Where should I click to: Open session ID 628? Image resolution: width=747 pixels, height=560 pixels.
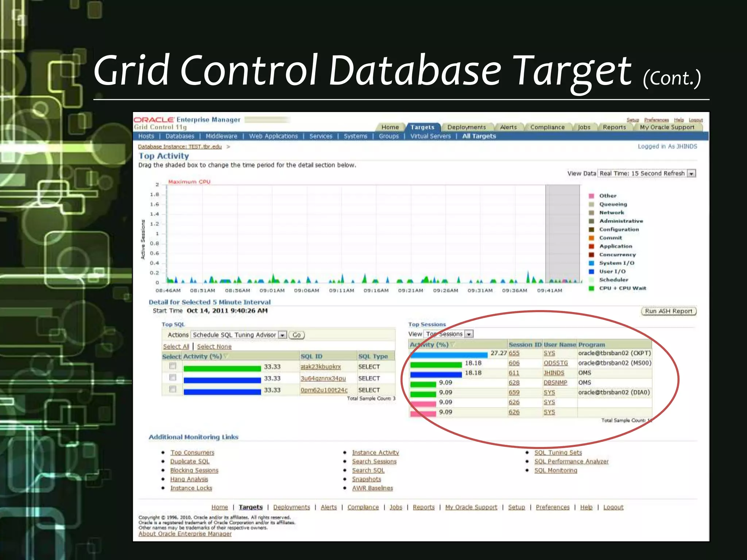514,383
